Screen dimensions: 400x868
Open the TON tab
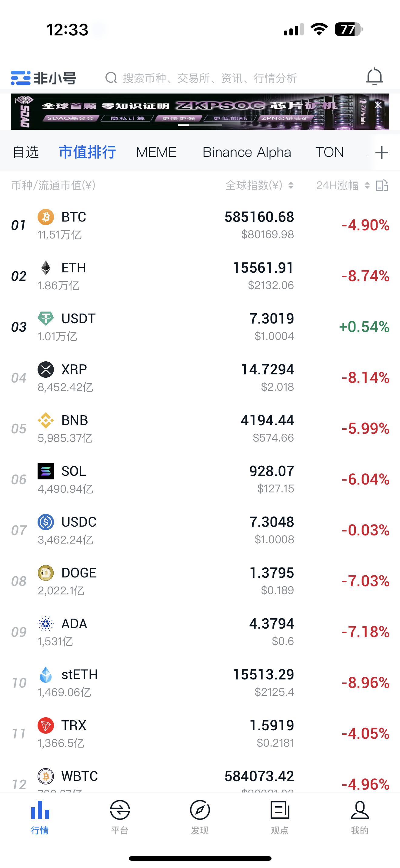(329, 152)
